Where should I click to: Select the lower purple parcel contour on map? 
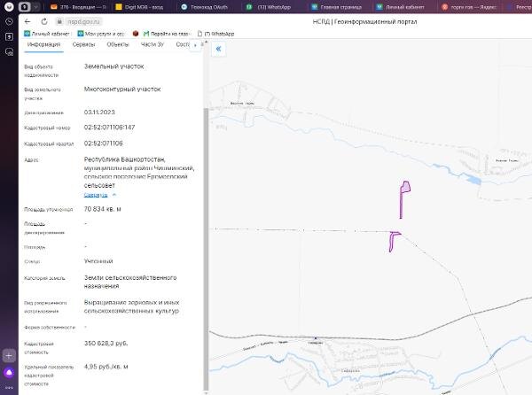click(392, 241)
